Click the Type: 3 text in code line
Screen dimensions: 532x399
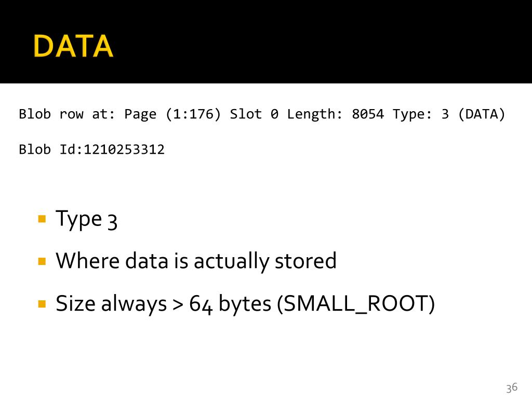click(421, 114)
